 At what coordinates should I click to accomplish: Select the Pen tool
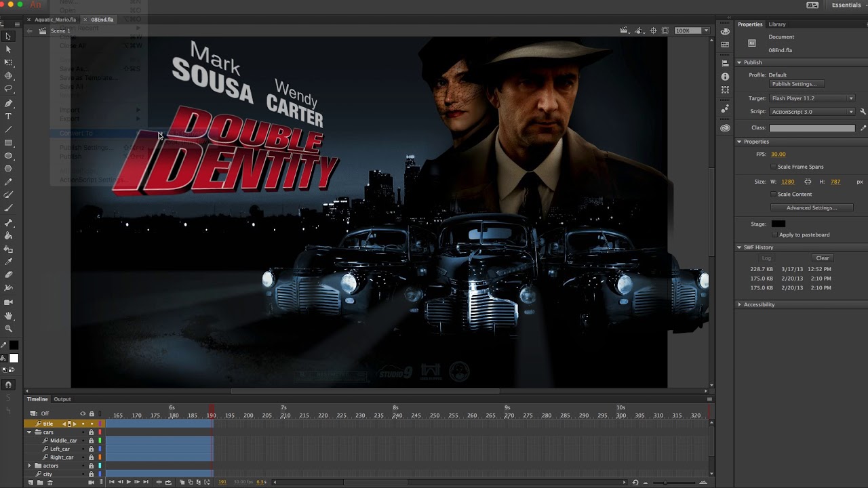(8, 103)
